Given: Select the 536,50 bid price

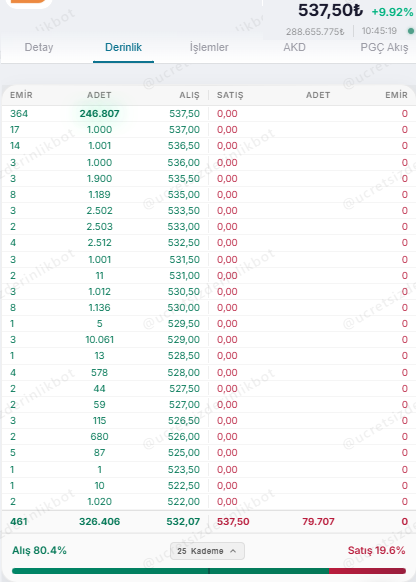Looking at the screenshot, I should (x=184, y=146).
